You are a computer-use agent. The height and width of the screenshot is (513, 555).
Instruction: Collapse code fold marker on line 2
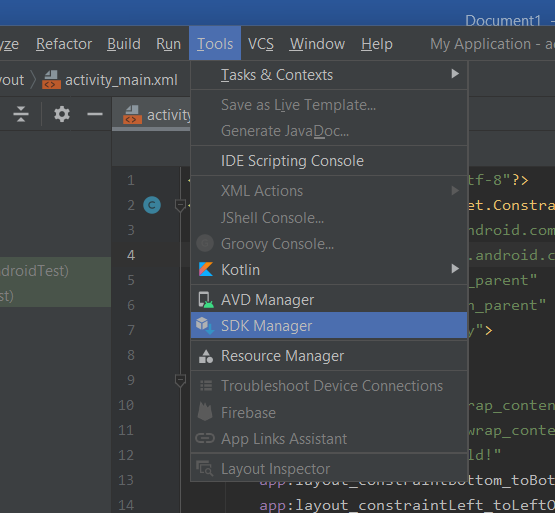coord(180,205)
